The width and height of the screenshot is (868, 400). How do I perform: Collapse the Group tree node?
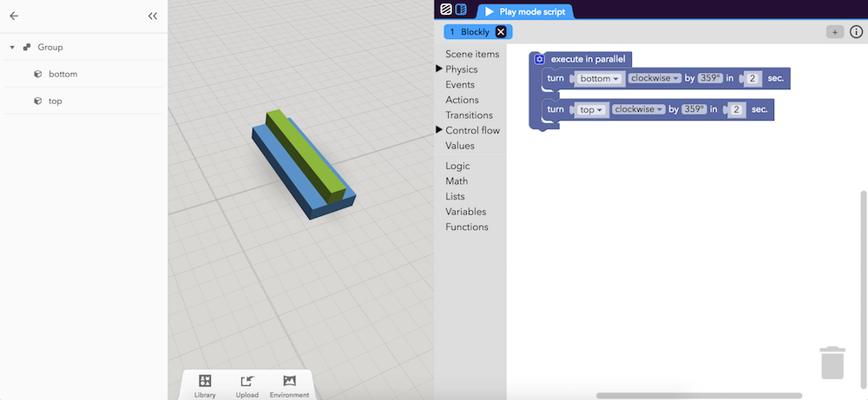pos(12,48)
